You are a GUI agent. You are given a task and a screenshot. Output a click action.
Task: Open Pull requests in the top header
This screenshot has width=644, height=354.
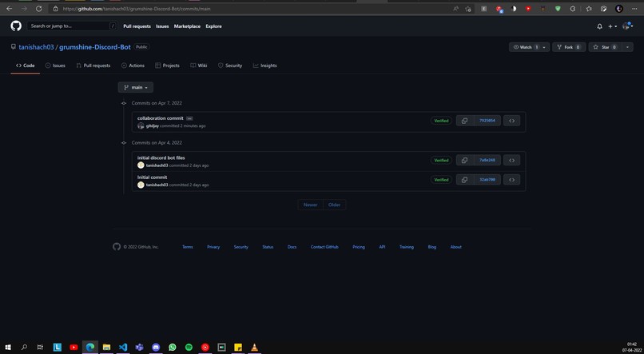click(x=137, y=26)
